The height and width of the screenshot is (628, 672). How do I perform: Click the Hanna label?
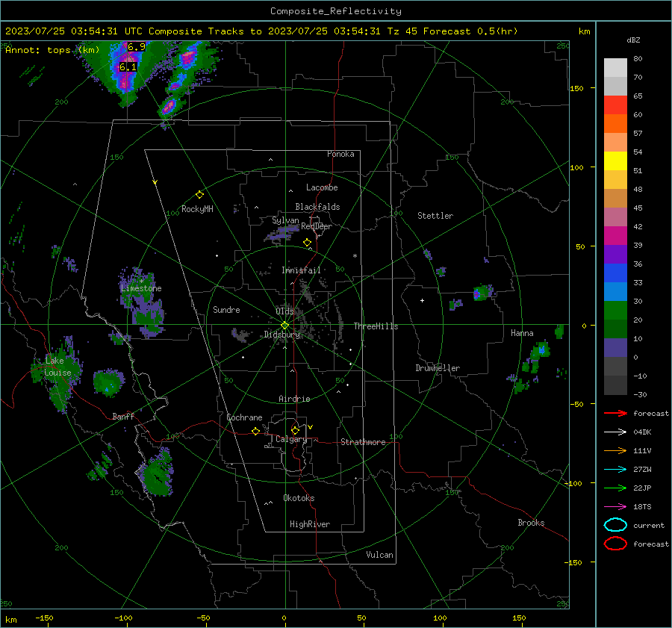522,333
